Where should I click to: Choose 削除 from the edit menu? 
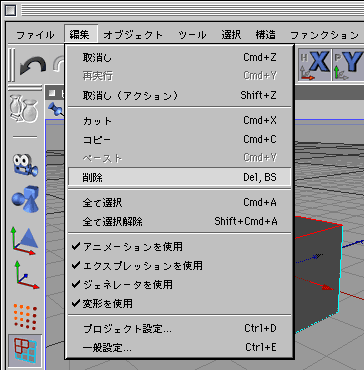tap(179, 178)
